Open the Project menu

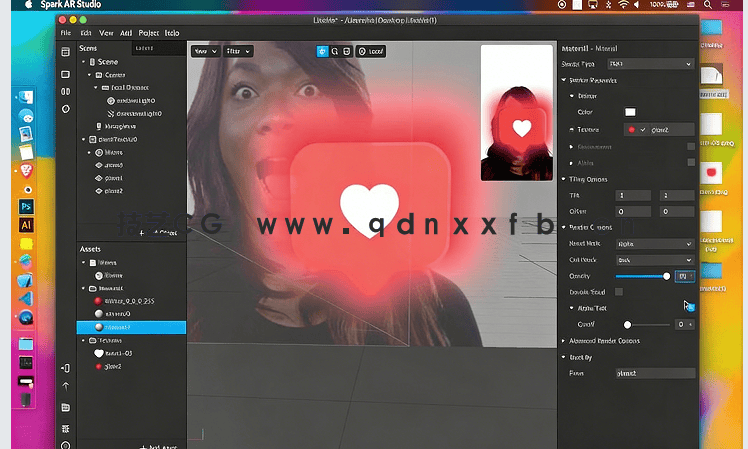[149, 33]
